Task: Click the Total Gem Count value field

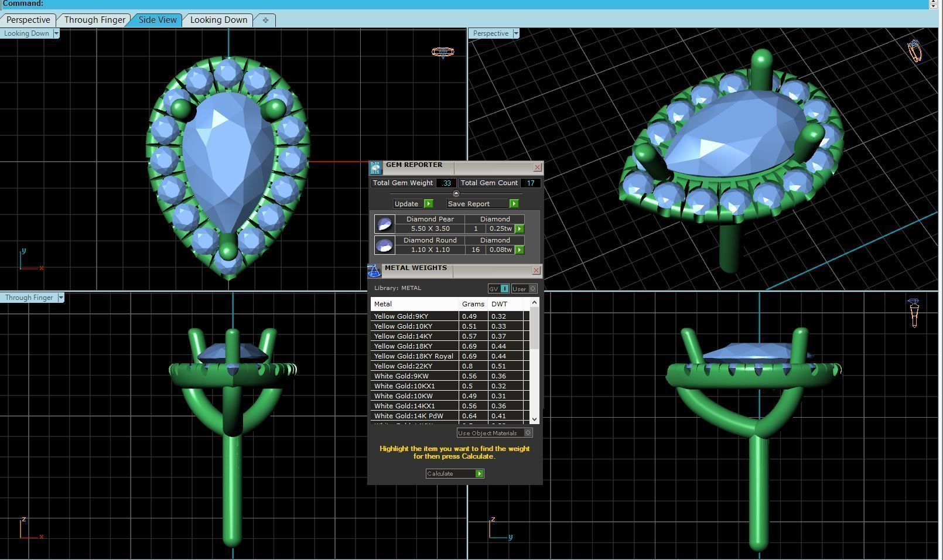Action: point(530,183)
